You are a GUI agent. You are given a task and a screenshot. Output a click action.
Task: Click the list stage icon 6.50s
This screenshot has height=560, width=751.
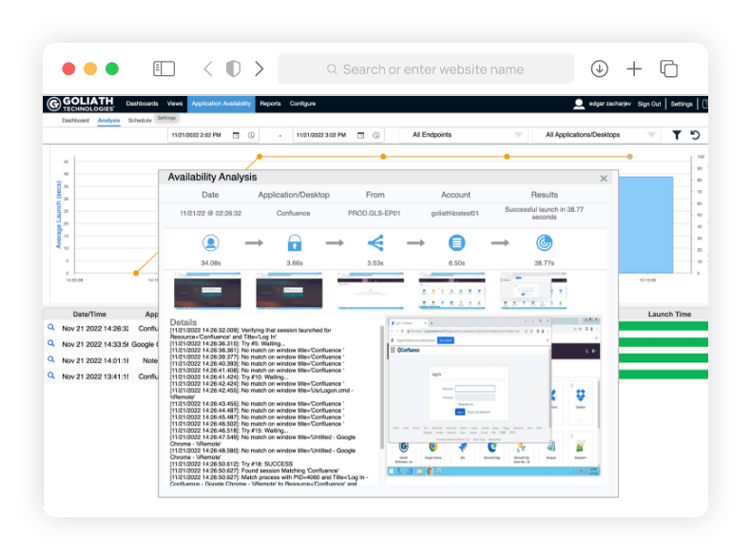coord(456,242)
